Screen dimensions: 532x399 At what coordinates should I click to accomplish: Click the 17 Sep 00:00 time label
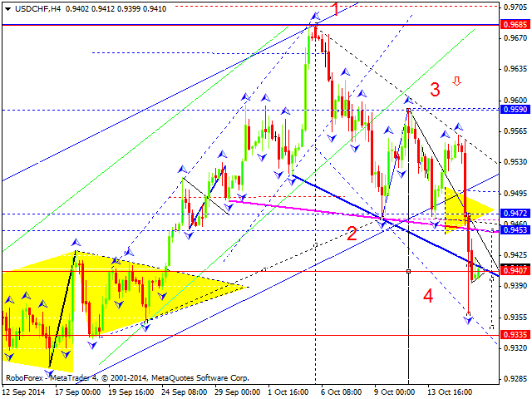point(78,392)
